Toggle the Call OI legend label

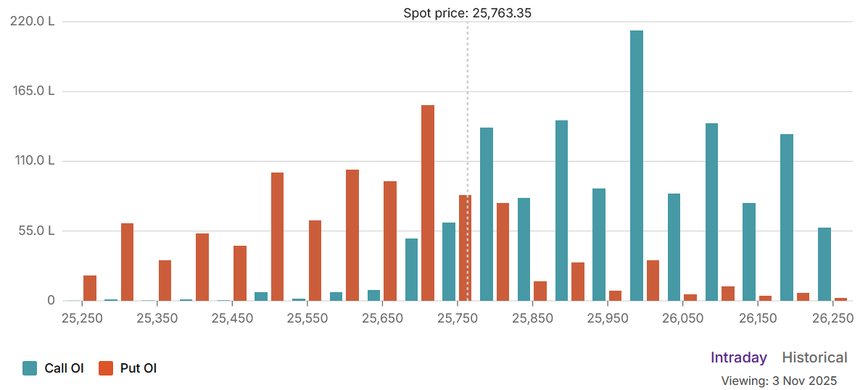[64, 368]
